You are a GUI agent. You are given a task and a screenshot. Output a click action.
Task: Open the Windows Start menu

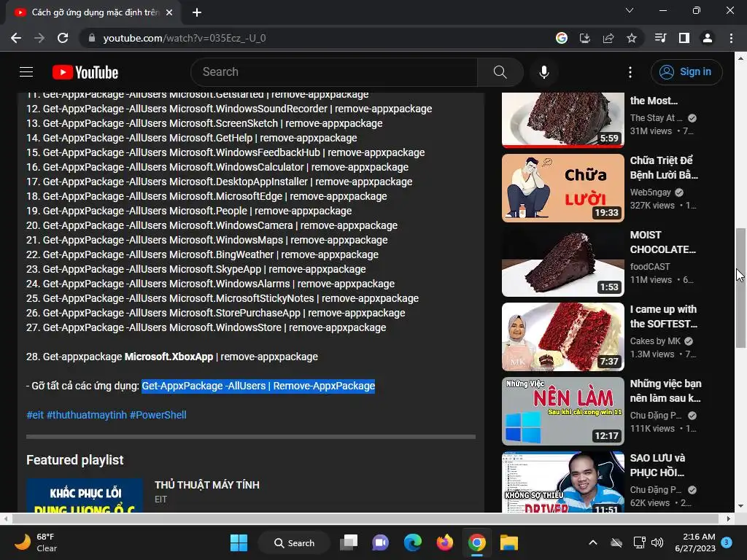(x=239, y=542)
